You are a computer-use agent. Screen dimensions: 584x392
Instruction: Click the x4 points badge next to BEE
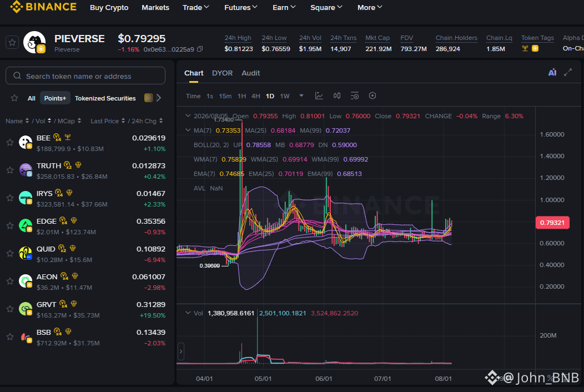click(x=57, y=138)
